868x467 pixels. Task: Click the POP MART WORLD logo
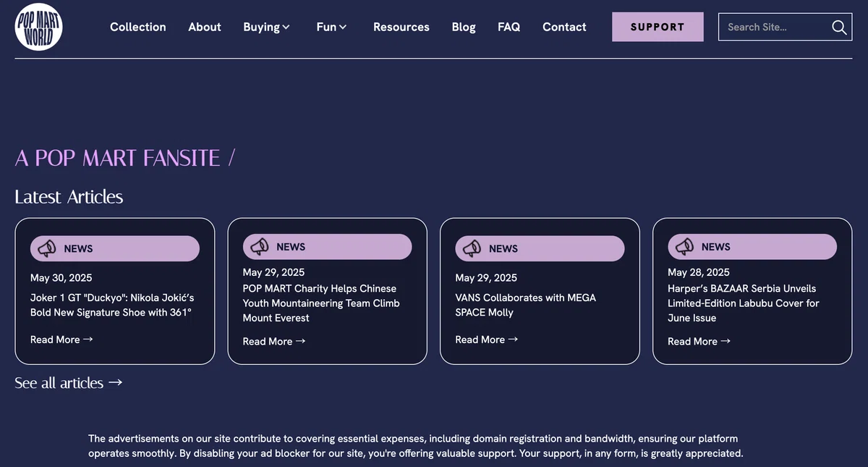pyautogui.click(x=38, y=27)
